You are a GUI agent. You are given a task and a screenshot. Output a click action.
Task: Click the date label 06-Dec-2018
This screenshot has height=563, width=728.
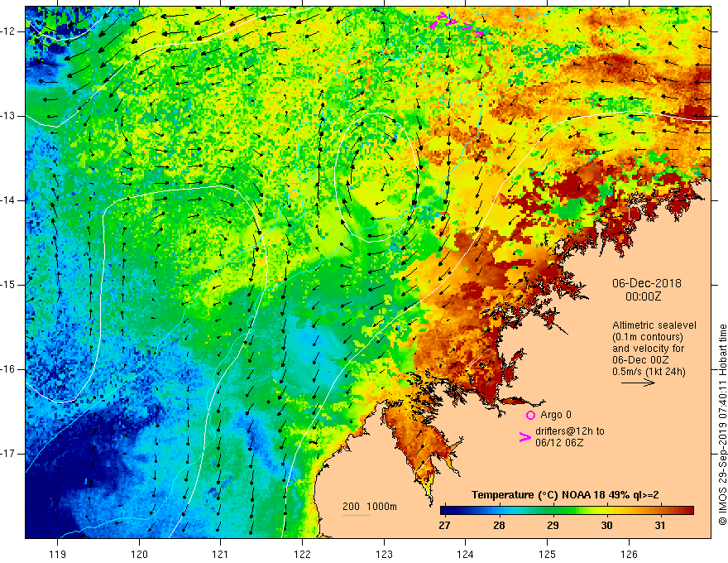[647, 283]
